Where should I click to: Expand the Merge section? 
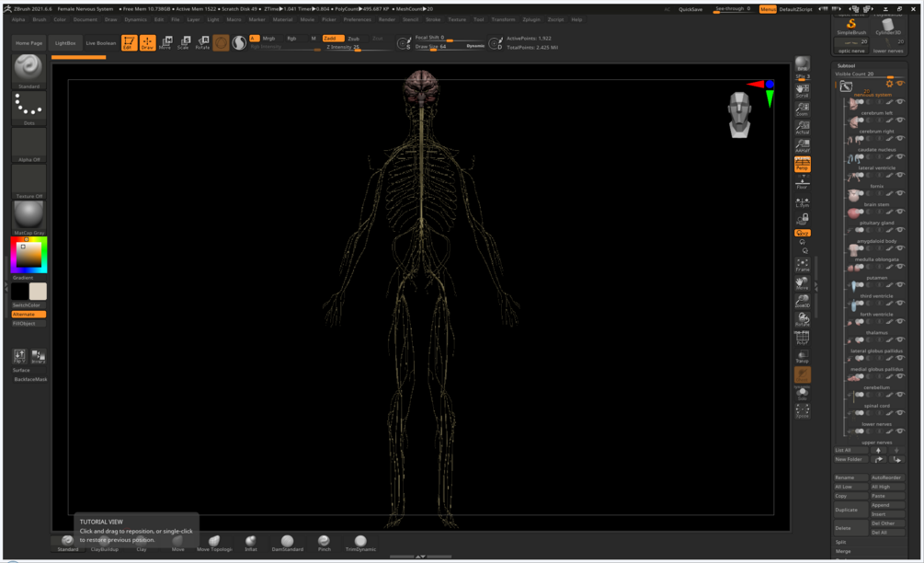[x=843, y=551]
